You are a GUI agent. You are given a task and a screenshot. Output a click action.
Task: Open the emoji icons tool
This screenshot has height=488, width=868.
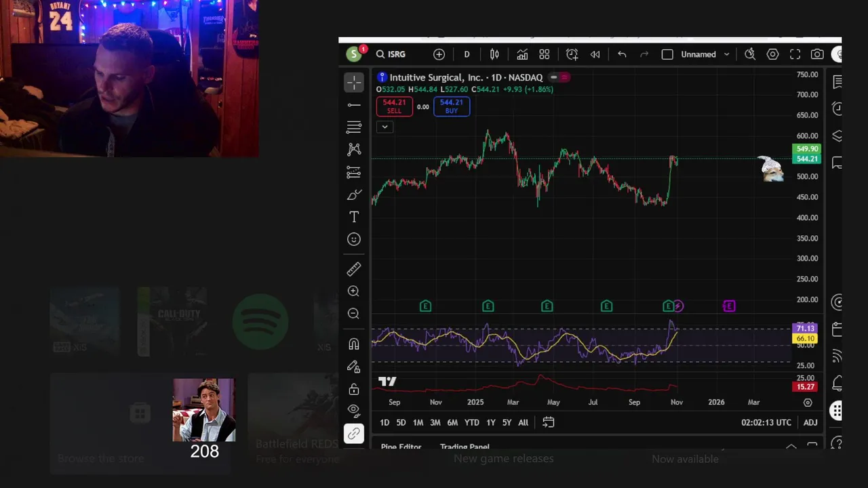(x=353, y=239)
